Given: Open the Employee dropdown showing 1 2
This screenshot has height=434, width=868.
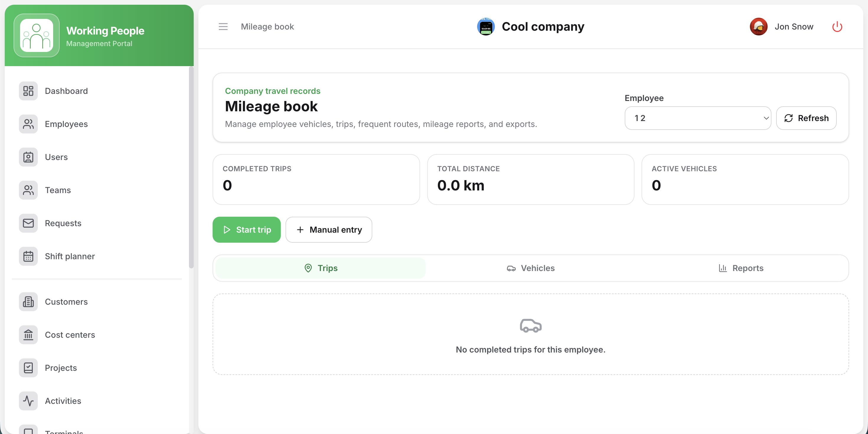Looking at the screenshot, I should tap(698, 118).
